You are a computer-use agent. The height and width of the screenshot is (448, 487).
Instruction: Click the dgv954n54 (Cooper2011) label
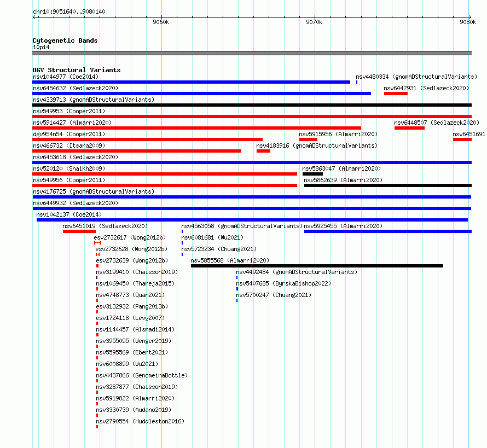pyautogui.click(x=69, y=134)
